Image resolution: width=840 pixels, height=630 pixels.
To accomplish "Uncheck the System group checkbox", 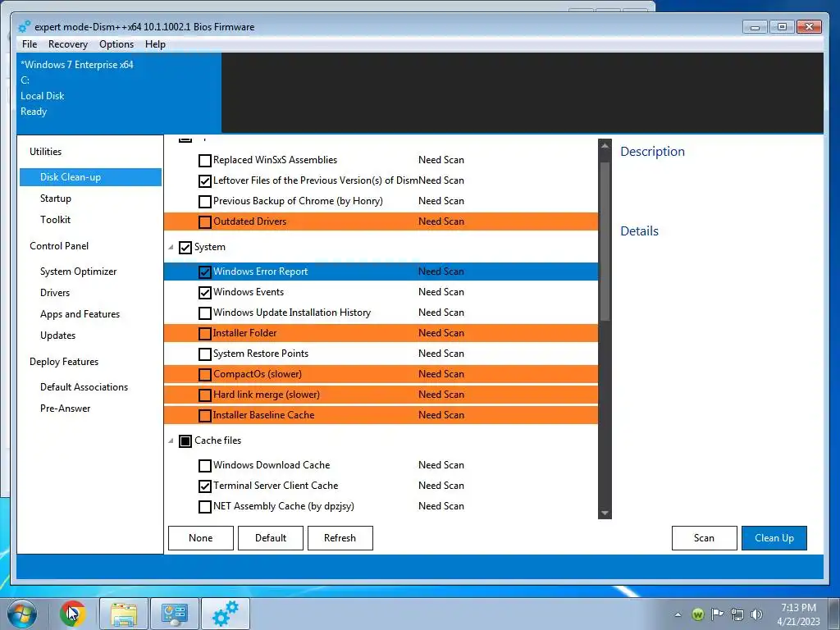I will 185,248.
